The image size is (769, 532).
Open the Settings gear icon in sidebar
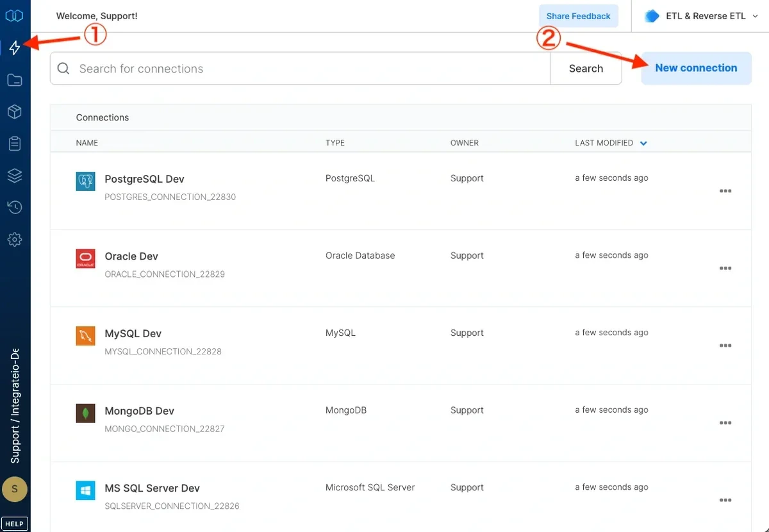pos(15,240)
